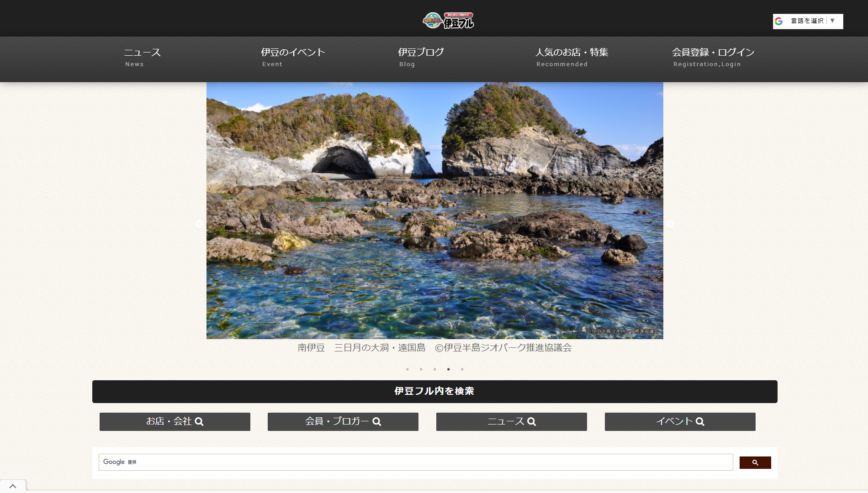Open 会員登録・ログイン registration page

point(713,57)
